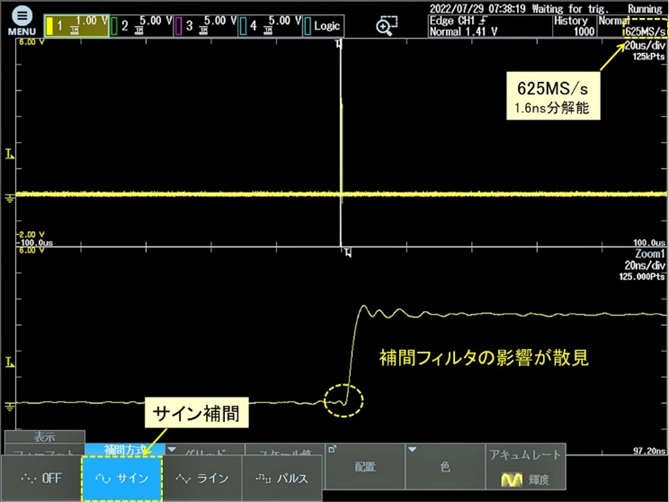Open the History 1000 setting
This screenshot has width=669, height=502.
[x=574, y=26]
